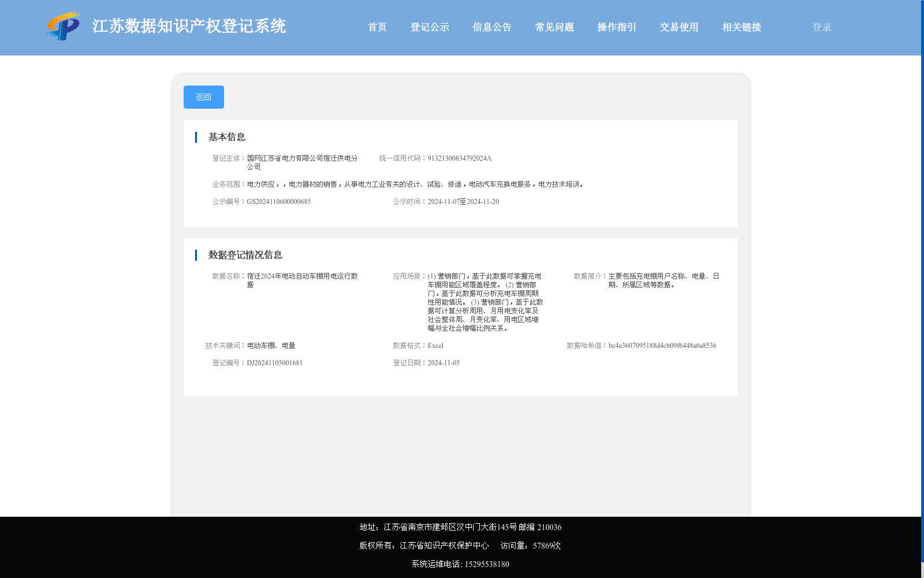Click the site title 江苏数据知识产权登记系统
The width and height of the screenshot is (924, 578).
click(x=189, y=26)
